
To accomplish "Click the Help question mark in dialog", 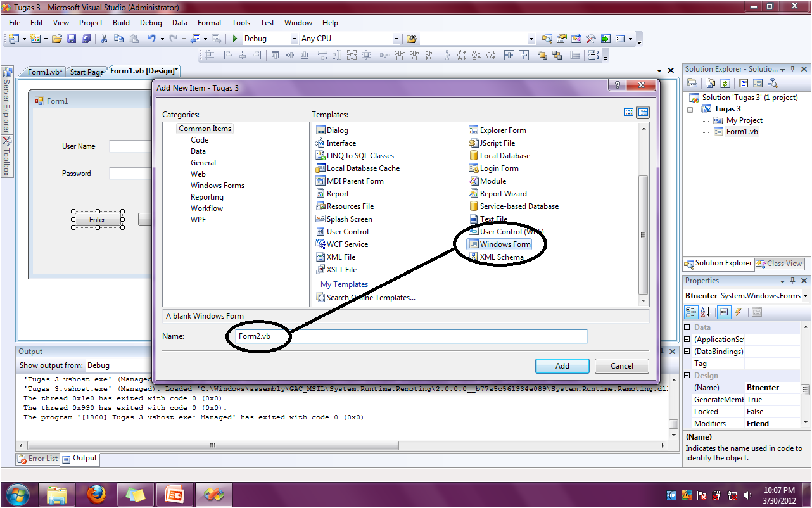I will click(618, 86).
